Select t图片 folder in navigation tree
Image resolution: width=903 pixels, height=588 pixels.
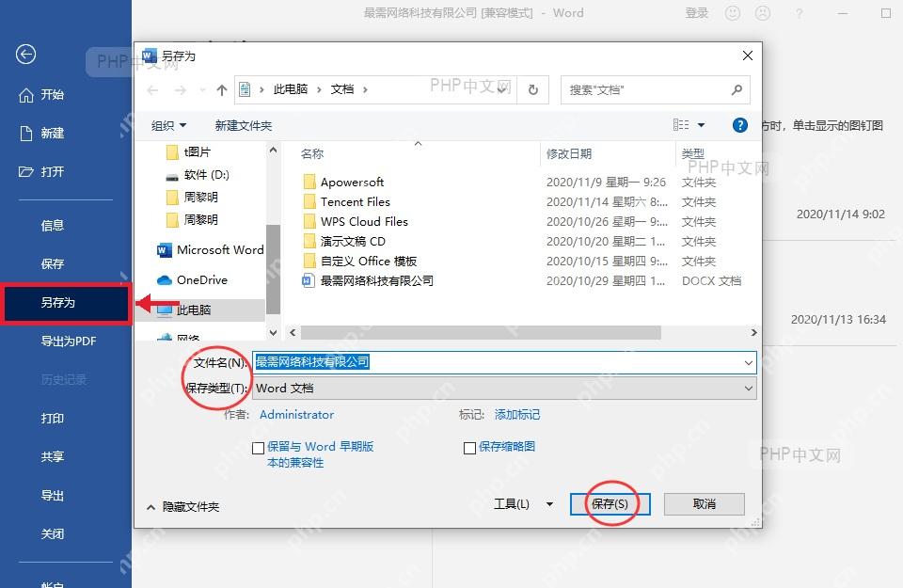coord(188,152)
